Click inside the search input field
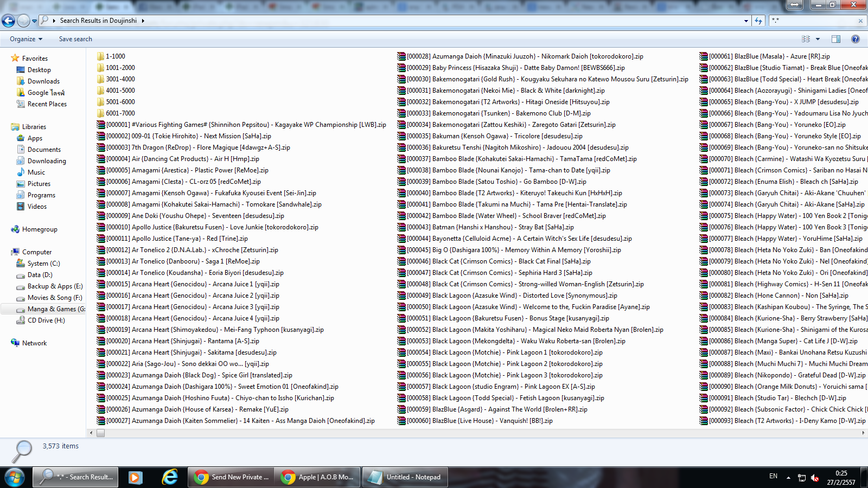Image resolution: width=868 pixels, height=488 pixels. pyautogui.click(x=813, y=21)
